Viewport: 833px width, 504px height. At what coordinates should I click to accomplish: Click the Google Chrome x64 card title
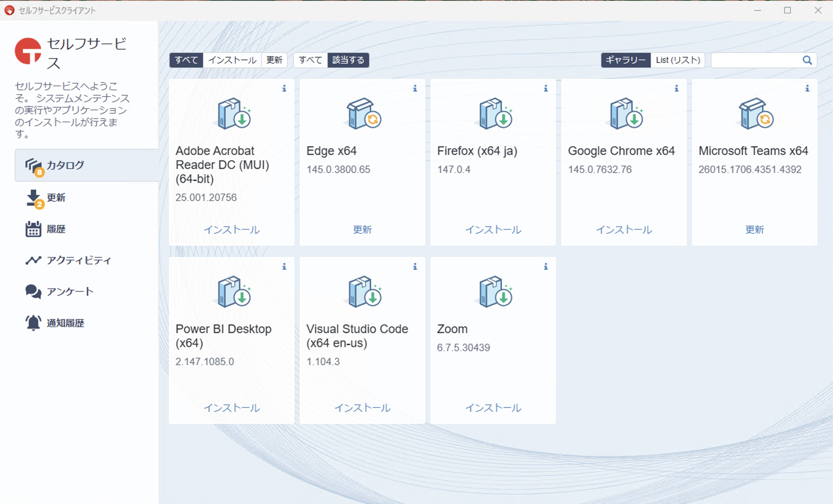(x=621, y=151)
